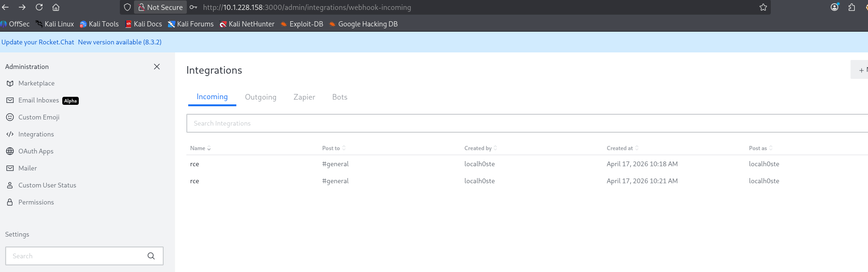
Task: Click the Email Inboxes envelope icon
Action: 10,101
